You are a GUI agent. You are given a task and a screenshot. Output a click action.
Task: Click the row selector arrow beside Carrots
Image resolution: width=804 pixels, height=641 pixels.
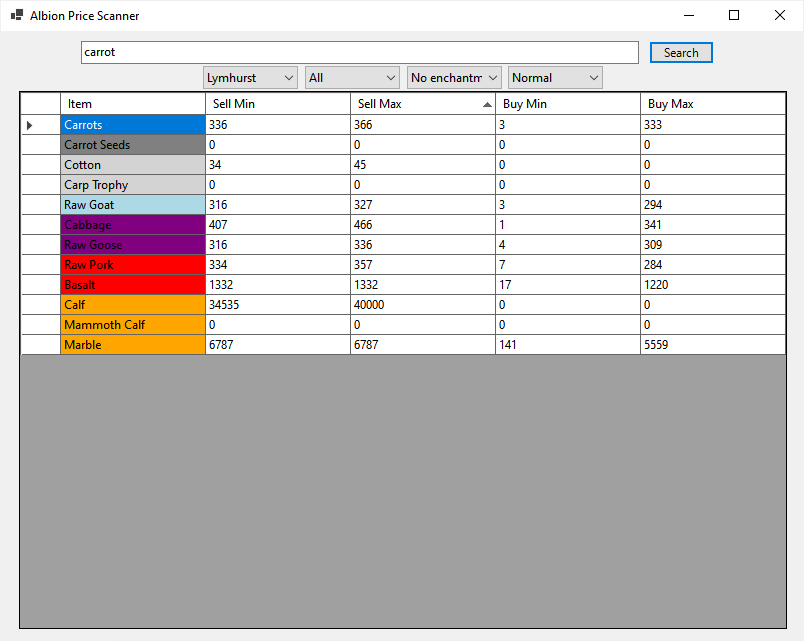coord(30,125)
